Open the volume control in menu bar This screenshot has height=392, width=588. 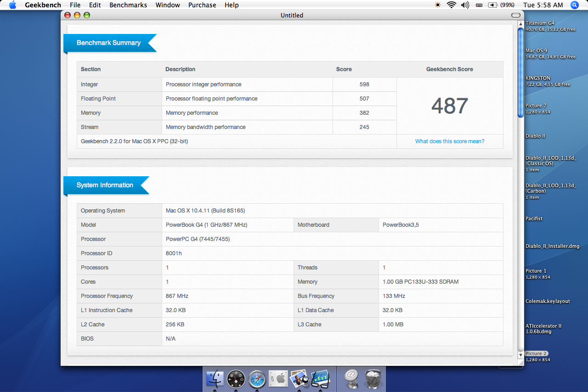[465, 5]
